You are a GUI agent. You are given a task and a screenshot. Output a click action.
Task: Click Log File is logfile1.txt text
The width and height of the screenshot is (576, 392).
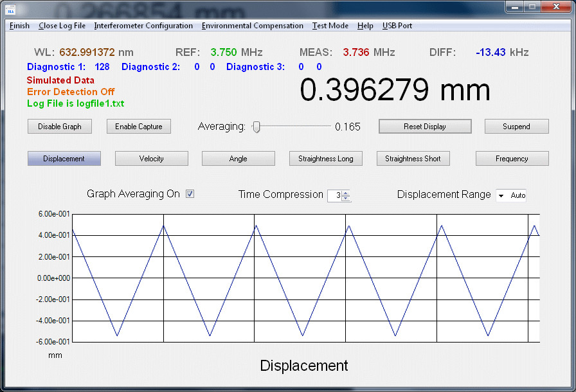tap(76, 103)
